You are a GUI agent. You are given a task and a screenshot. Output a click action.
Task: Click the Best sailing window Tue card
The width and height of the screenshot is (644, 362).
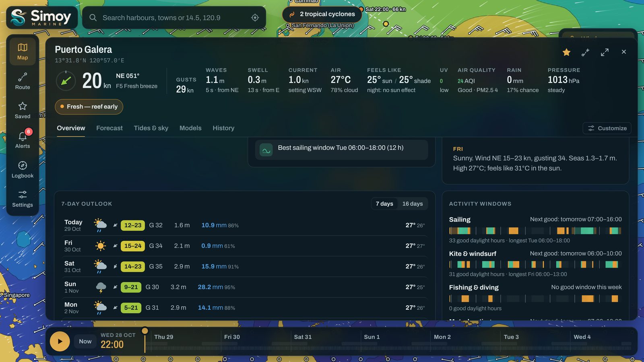point(341,150)
